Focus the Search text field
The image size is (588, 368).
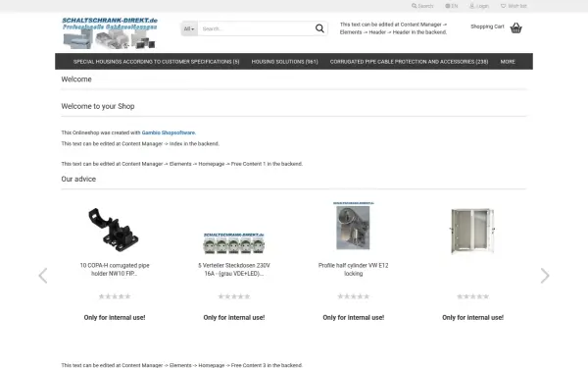coord(256,28)
